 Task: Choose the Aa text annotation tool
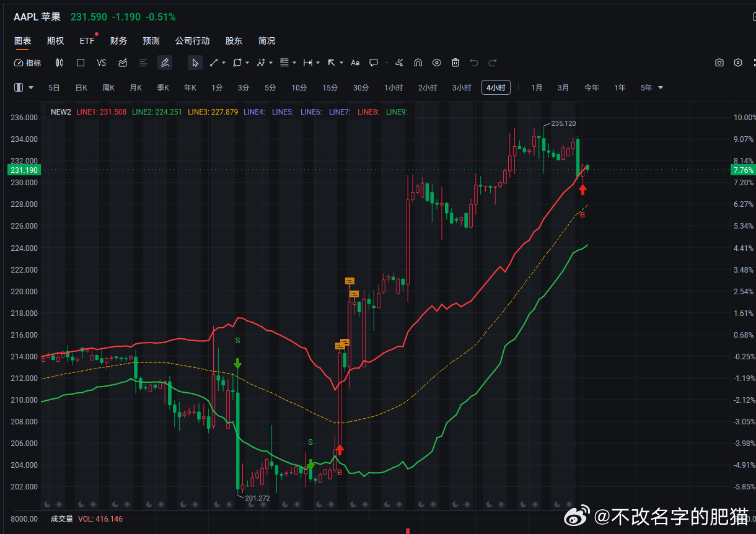(x=355, y=63)
